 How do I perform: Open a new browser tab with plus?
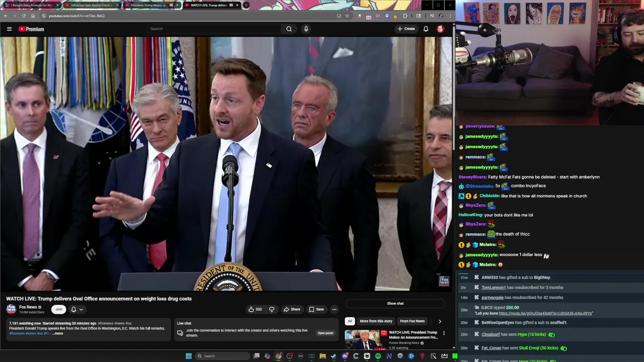pyautogui.click(x=246, y=5)
